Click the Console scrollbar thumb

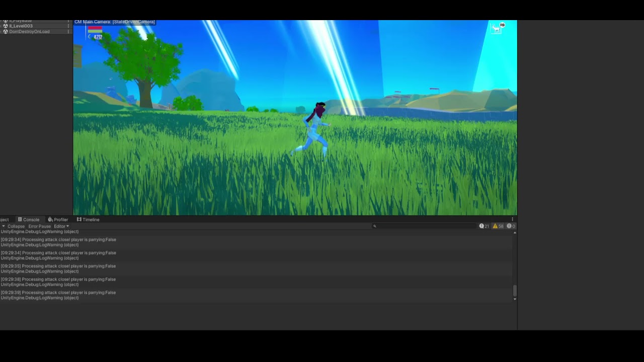pos(515,291)
